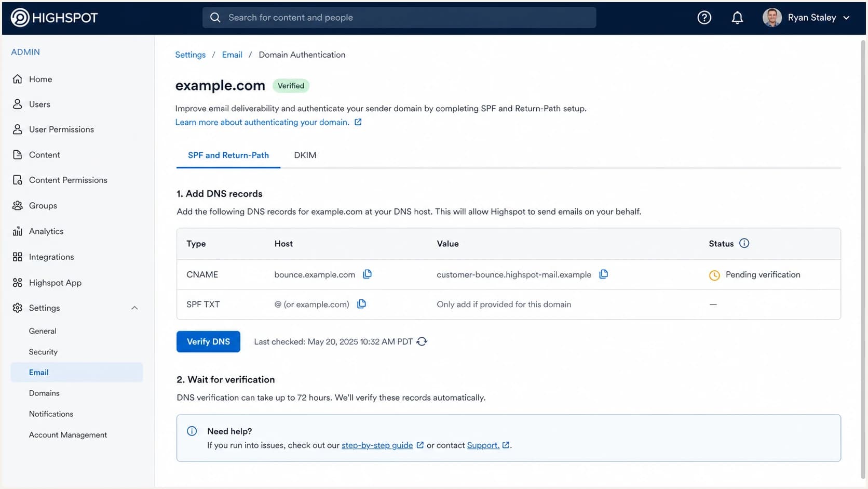This screenshot has width=868, height=489.
Task: Click the Status info icon
Action: point(744,243)
